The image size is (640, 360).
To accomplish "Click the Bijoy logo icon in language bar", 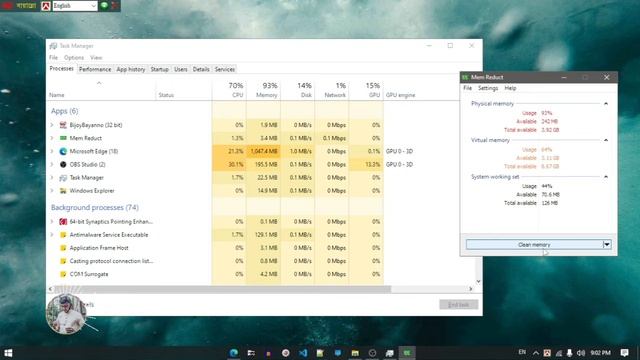I will pos(46,6).
